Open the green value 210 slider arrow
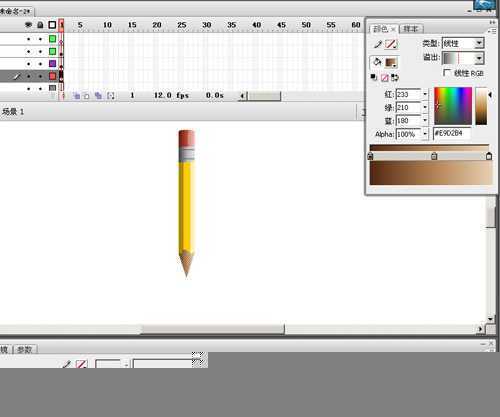This screenshot has height=417, width=500. [425, 107]
